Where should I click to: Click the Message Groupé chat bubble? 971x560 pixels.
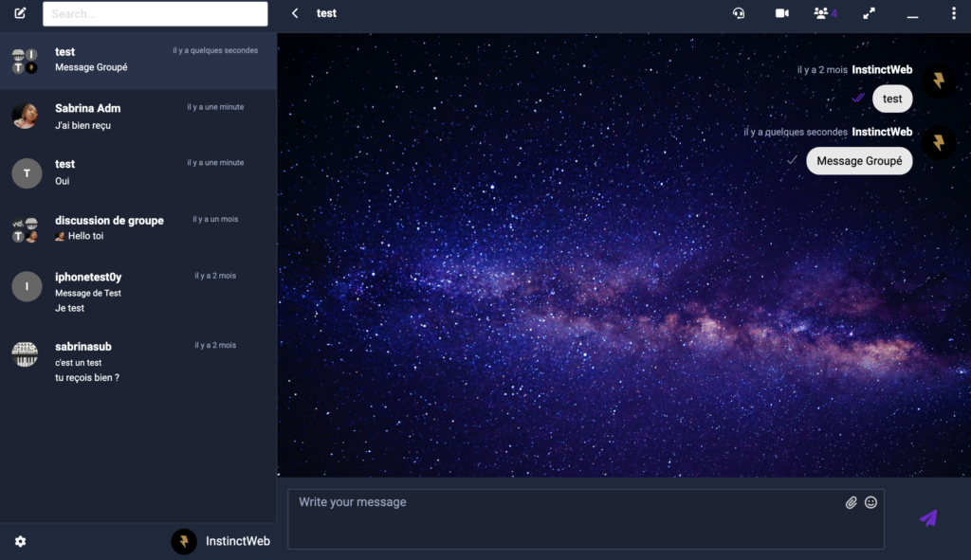tap(858, 161)
